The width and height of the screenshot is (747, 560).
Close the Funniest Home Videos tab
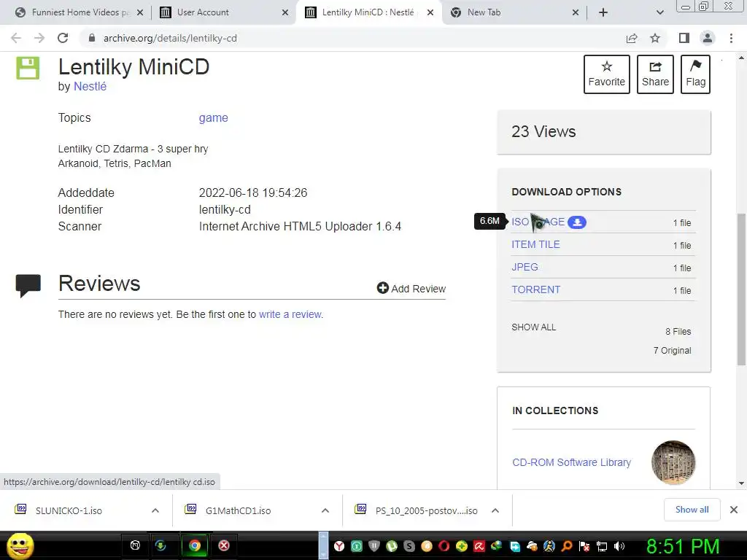(140, 12)
